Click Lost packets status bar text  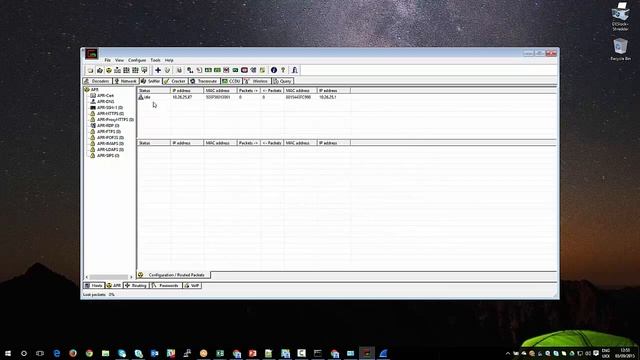(x=99, y=294)
